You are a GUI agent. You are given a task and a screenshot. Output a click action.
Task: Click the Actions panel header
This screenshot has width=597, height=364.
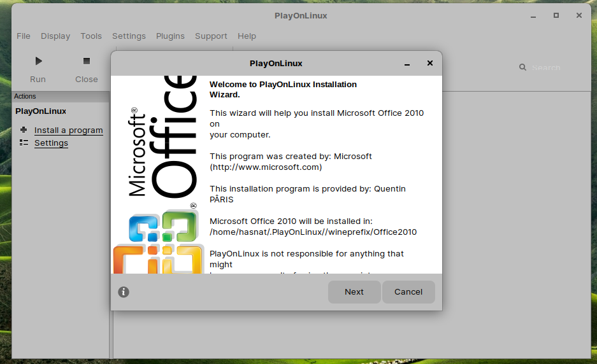pyautogui.click(x=61, y=96)
